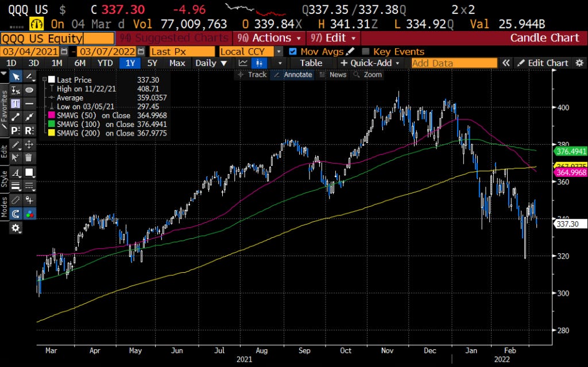This screenshot has height=367, width=588.
Task: Open the freehand drawing tool menu
Action: tap(29, 77)
